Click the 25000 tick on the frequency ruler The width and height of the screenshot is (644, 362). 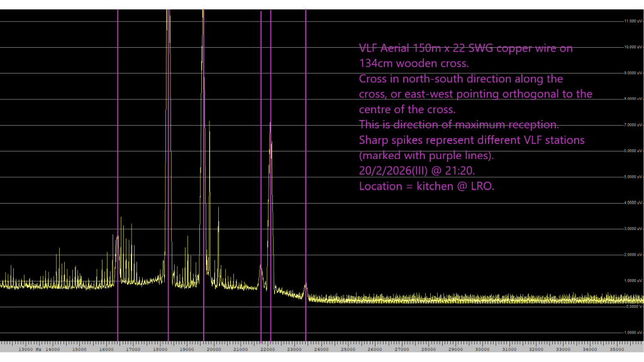(x=347, y=349)
